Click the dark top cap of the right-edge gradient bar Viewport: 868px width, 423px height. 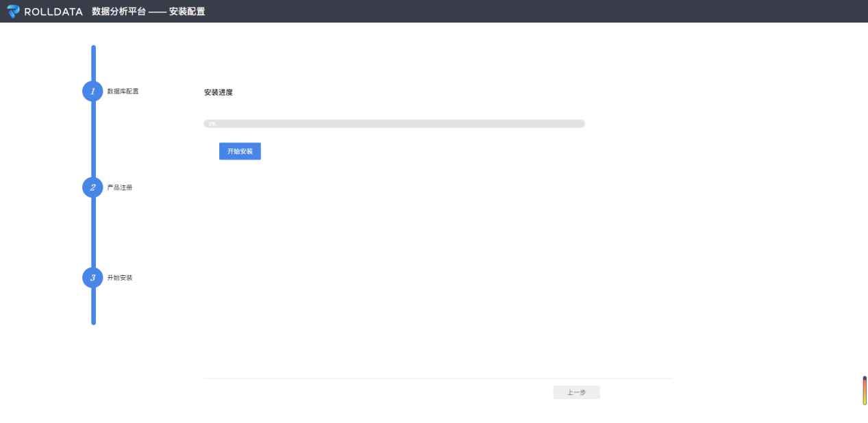coord(865,378)
